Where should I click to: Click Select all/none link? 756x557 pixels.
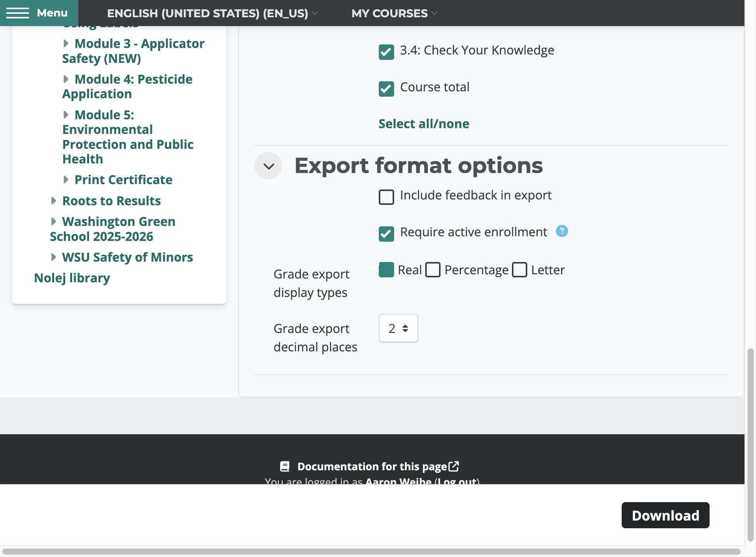[424, 124]
